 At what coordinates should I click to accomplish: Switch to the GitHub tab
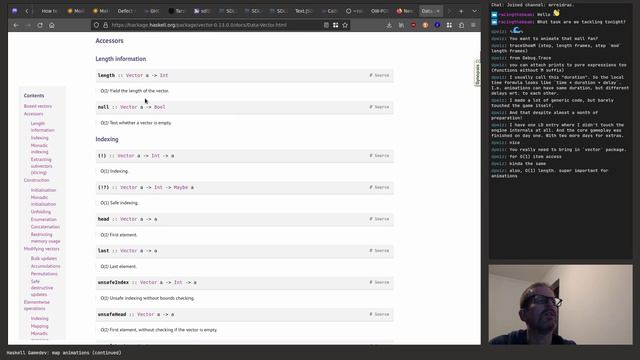(354, 11)
